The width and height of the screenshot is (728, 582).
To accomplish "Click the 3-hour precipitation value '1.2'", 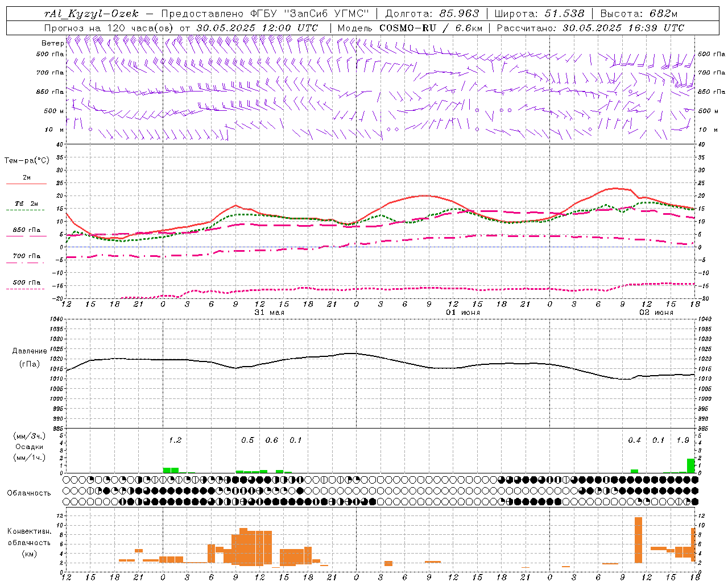I will point(175,440).
